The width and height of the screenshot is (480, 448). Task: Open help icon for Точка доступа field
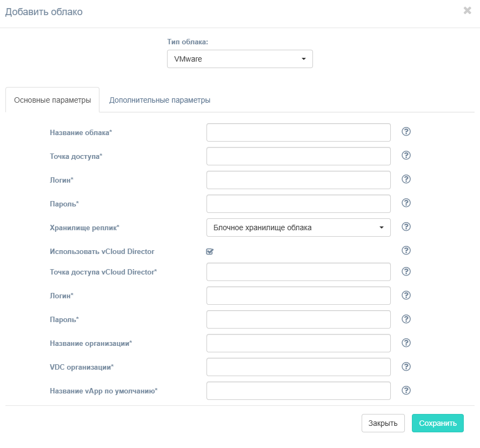[406, 156]
